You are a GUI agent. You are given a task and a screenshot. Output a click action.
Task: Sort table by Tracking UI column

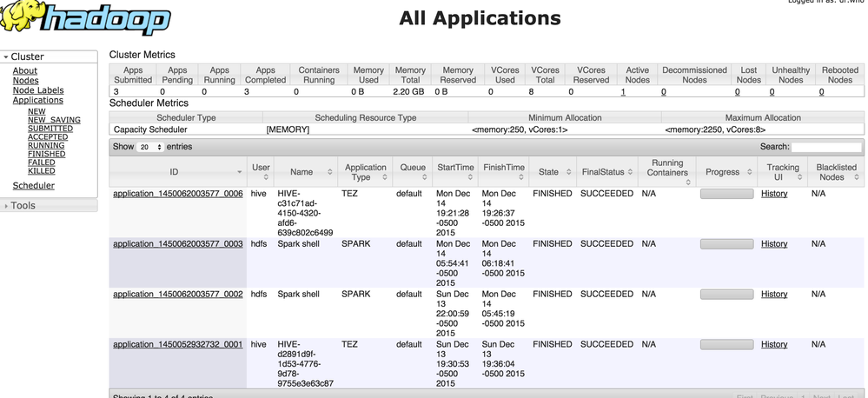783,172
